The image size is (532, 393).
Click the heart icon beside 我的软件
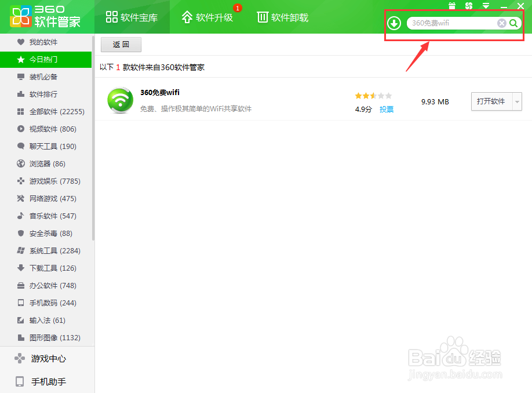[21, 42]
